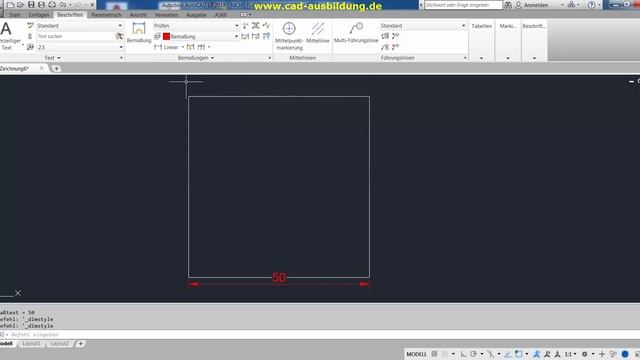The height and width of the screenshot is (360, 640).
Task: Click the command line Befehl eingeben field
Action: click(320, 335)
